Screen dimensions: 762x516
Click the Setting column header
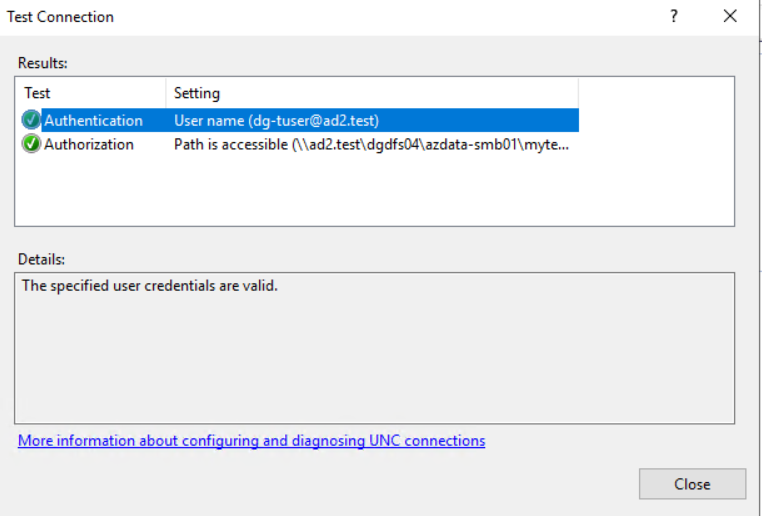(x=197, y=93)
